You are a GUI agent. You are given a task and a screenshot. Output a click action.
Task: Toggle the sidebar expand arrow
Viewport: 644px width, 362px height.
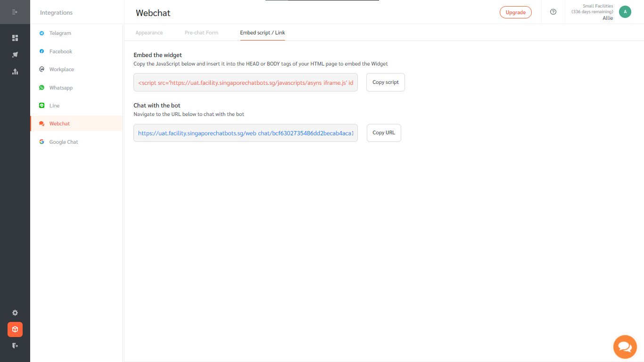coord(15,12)
